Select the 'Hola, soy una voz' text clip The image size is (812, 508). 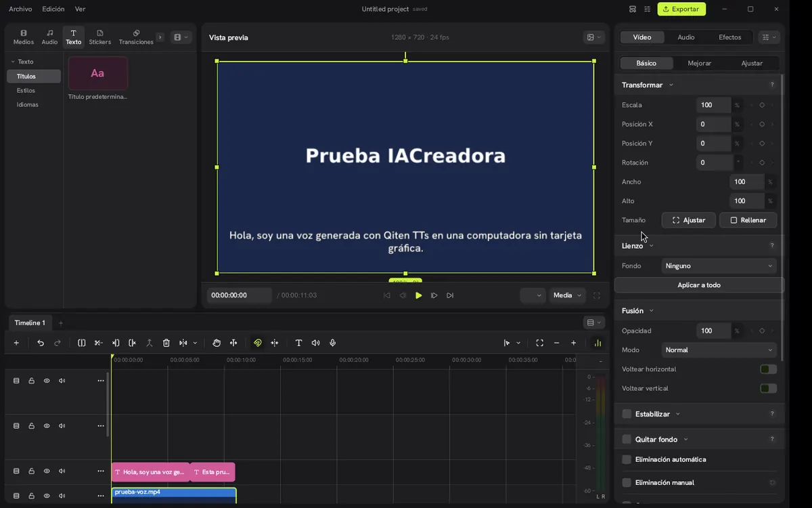coord(151,472)
